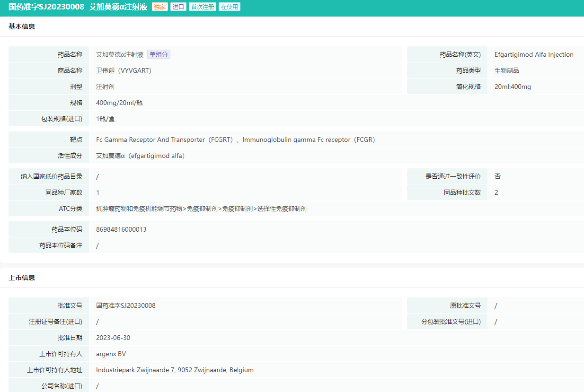Viewport: 584px width, 392px height.
Task: Click the 首次注册 (first registration) badge
Action: point(203,7)
